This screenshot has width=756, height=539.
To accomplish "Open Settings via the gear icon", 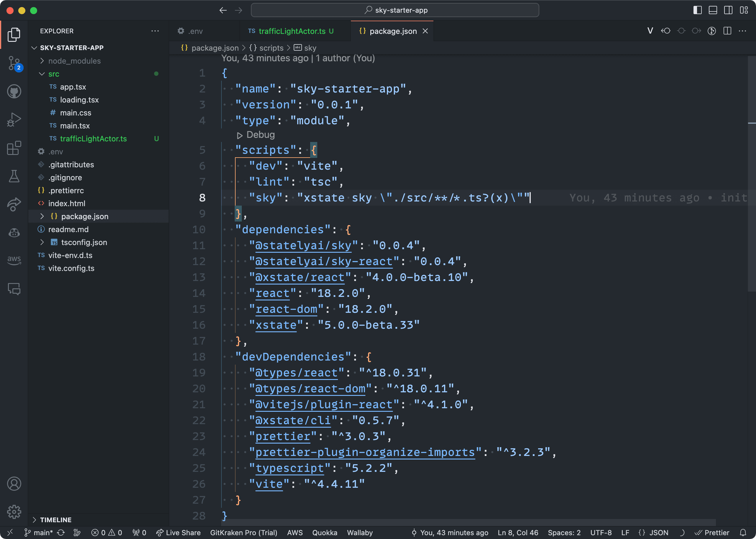I will [14, 512].
